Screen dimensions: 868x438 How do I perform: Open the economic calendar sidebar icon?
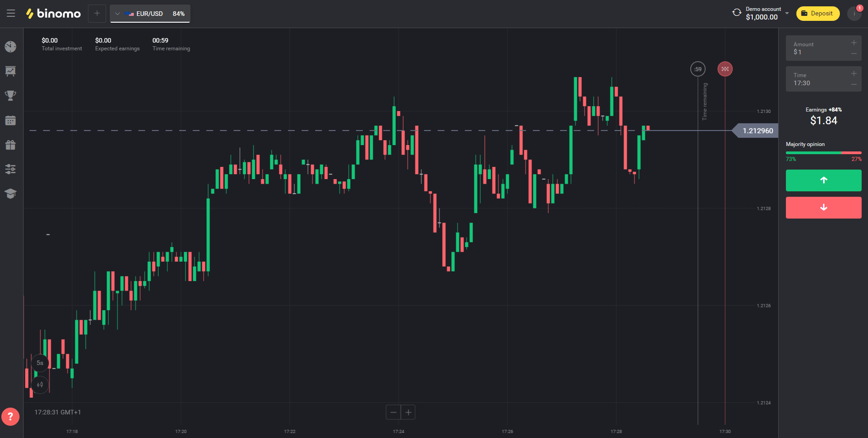[x=10, y=120]
